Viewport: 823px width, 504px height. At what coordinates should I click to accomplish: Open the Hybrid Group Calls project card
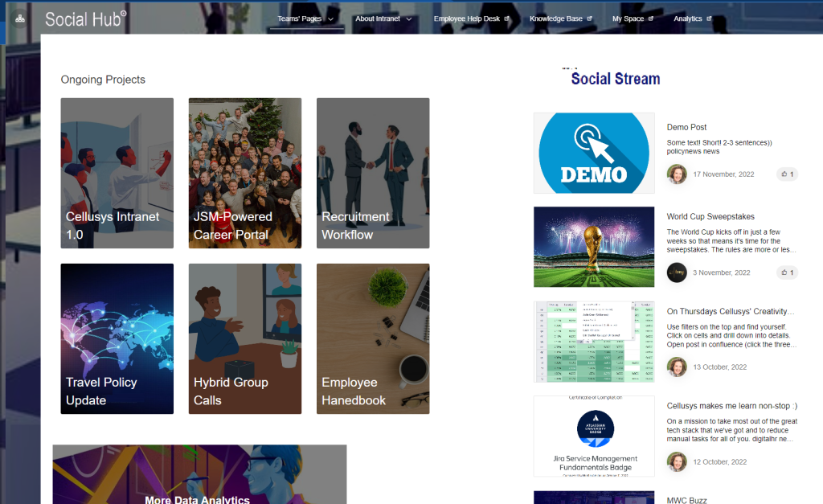[244, 338]
